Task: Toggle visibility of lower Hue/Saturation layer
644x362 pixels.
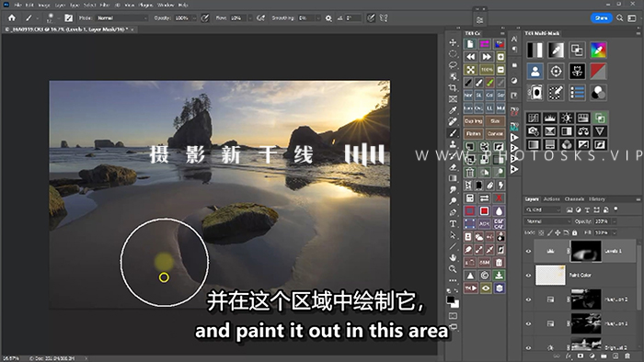Action: (529, 324)
